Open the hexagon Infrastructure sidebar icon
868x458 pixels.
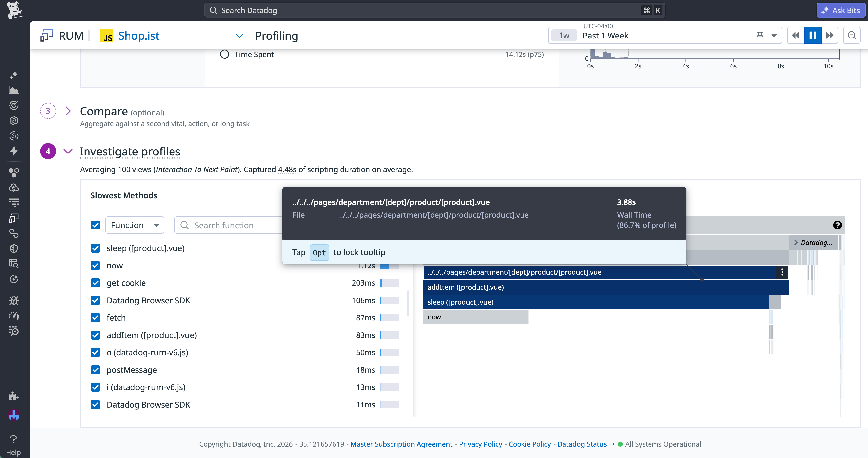(14, 120)
